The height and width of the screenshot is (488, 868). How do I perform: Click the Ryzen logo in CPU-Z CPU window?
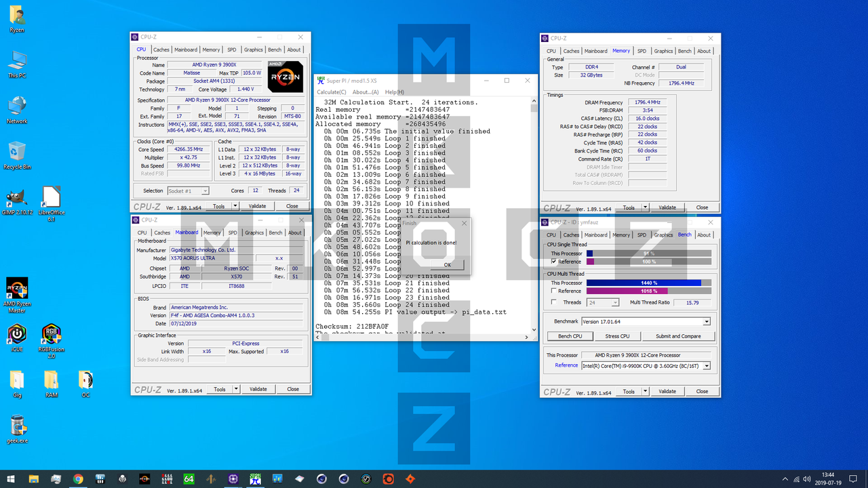click(285, 77)
